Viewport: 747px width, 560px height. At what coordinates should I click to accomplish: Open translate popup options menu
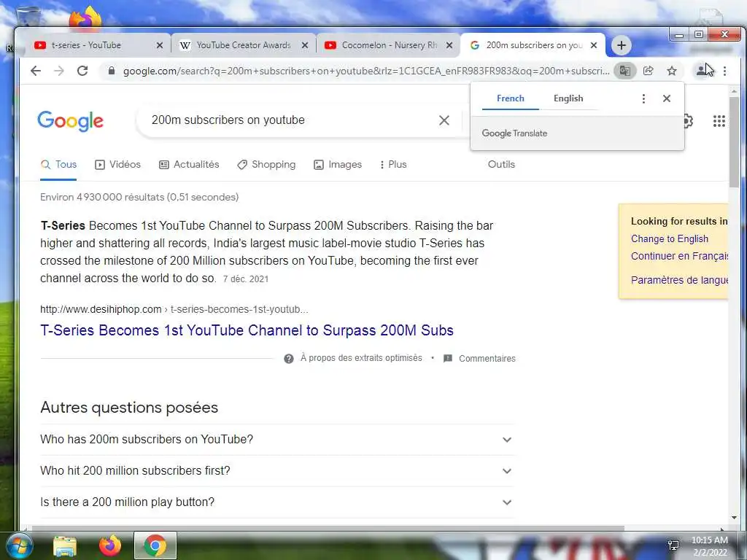tap(643, 98)
